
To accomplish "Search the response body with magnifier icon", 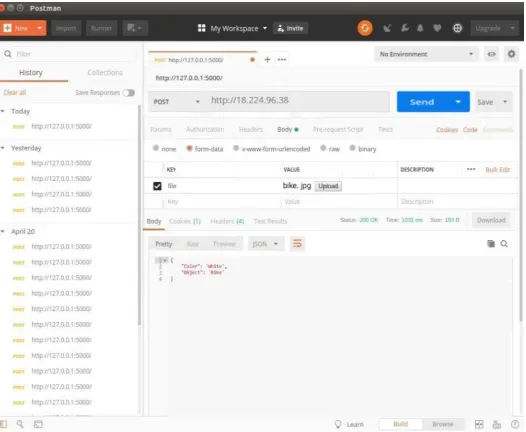I will pos(504,244).
